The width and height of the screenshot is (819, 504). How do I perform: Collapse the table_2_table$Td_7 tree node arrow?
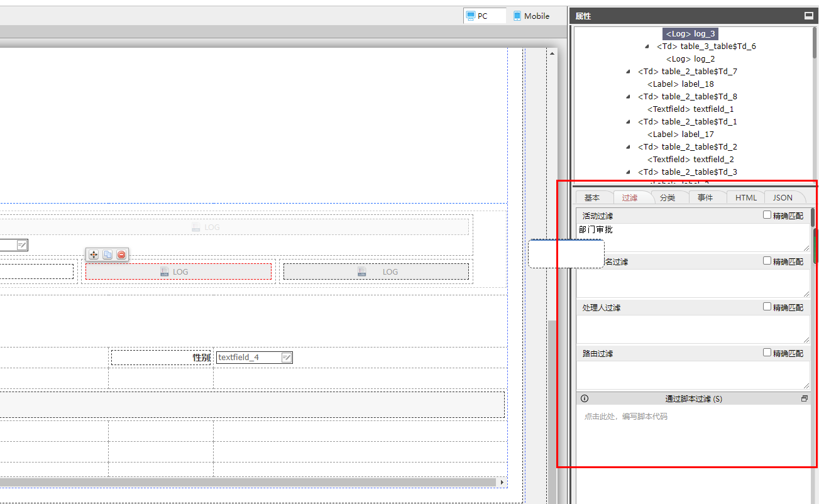click(628, 72)
